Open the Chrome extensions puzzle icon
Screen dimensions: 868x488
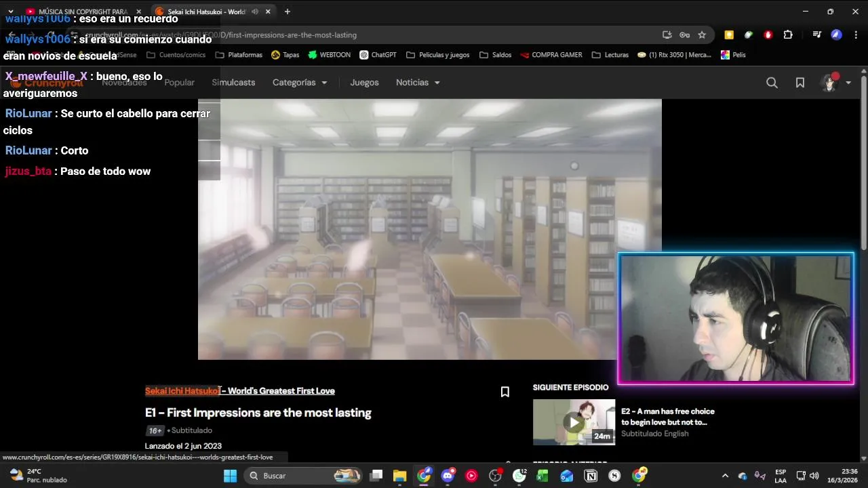click(x=788, y=35)
